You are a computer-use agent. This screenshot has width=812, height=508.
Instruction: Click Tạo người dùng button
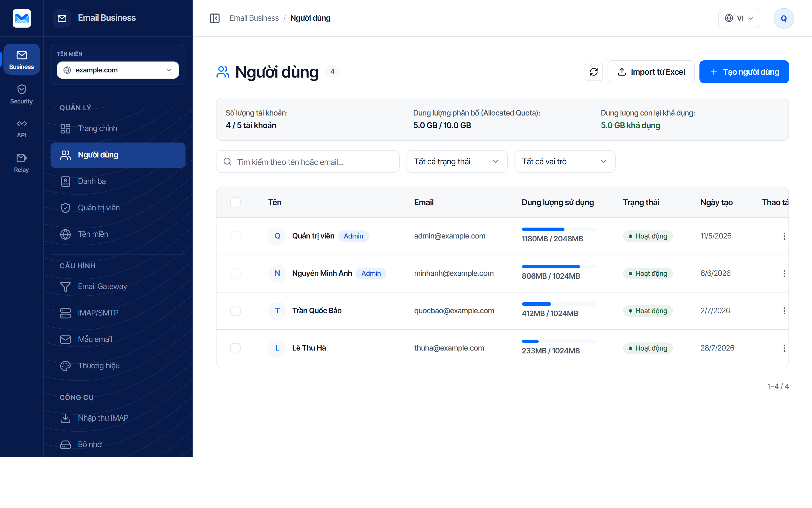(744, 72)
